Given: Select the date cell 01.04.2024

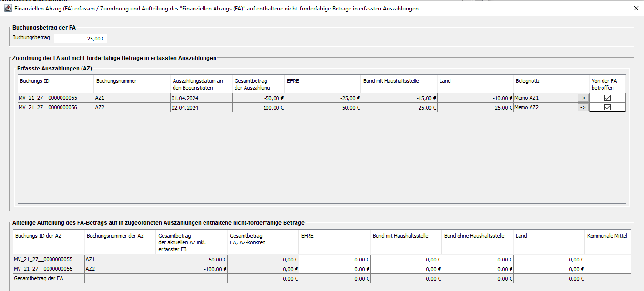Looking at the screenshot, I should pos(201,98).
